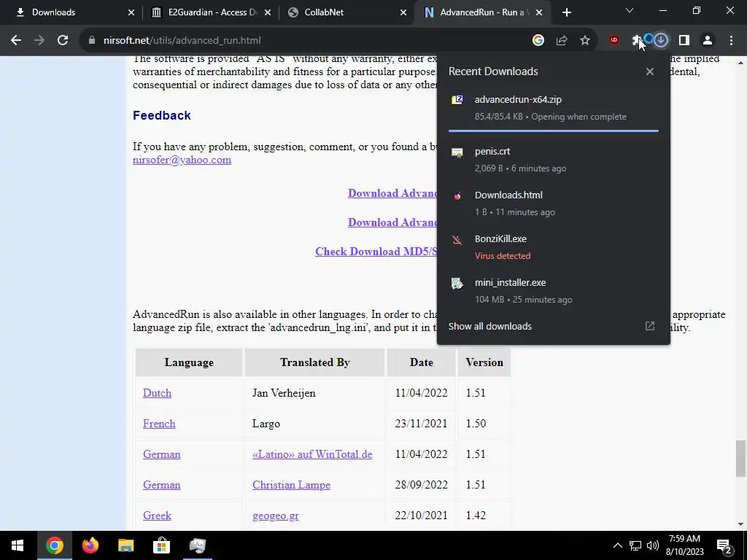
Task: Open the Downloads.html download entry
Action: pos(554,203)
